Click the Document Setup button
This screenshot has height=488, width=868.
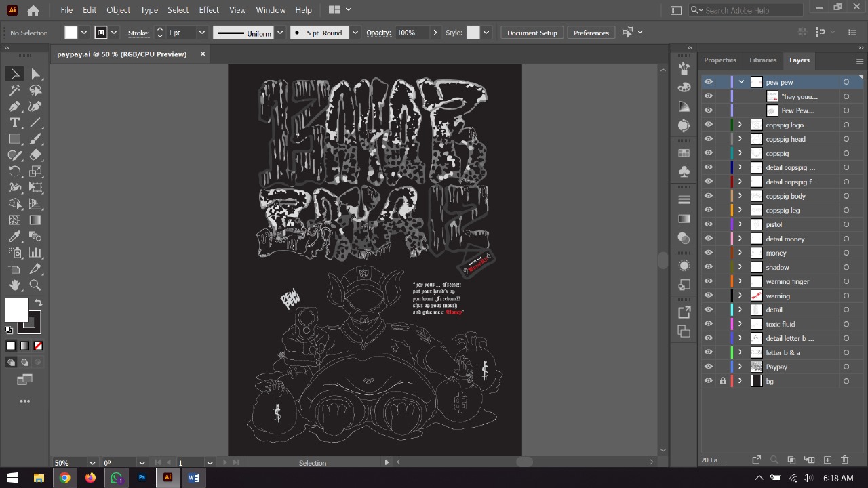click(x=532, y=33)
